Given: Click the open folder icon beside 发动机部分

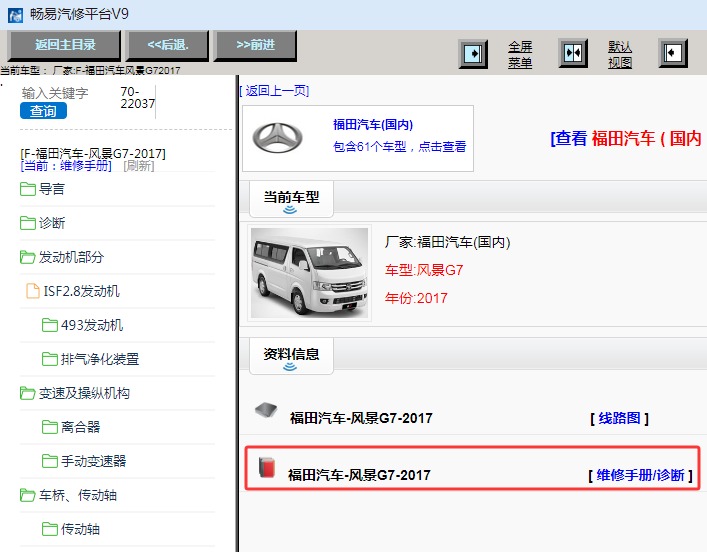Looking at the screenshot, I should tap(28, 257).
